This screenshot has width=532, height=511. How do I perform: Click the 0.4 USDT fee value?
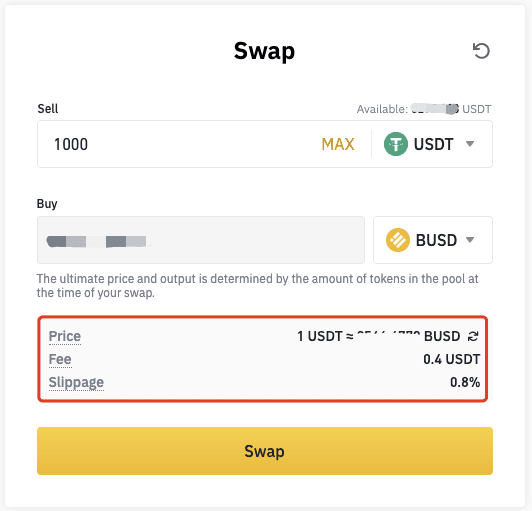452,359
